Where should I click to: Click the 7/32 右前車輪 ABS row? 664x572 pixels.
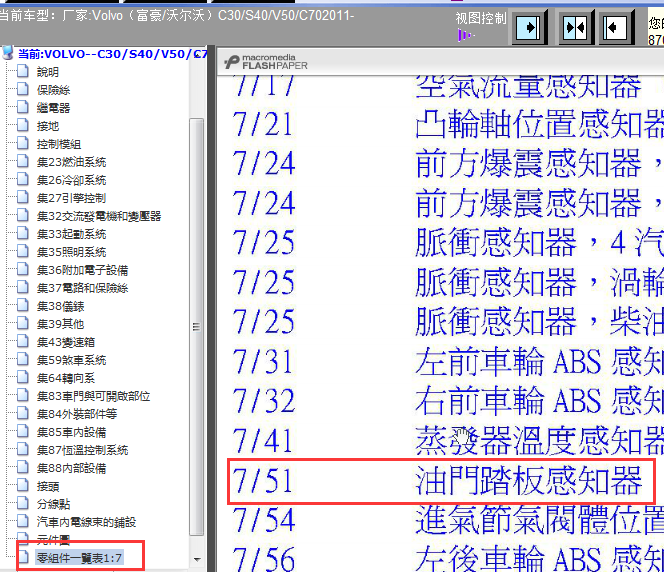click(x=448, y=401)
